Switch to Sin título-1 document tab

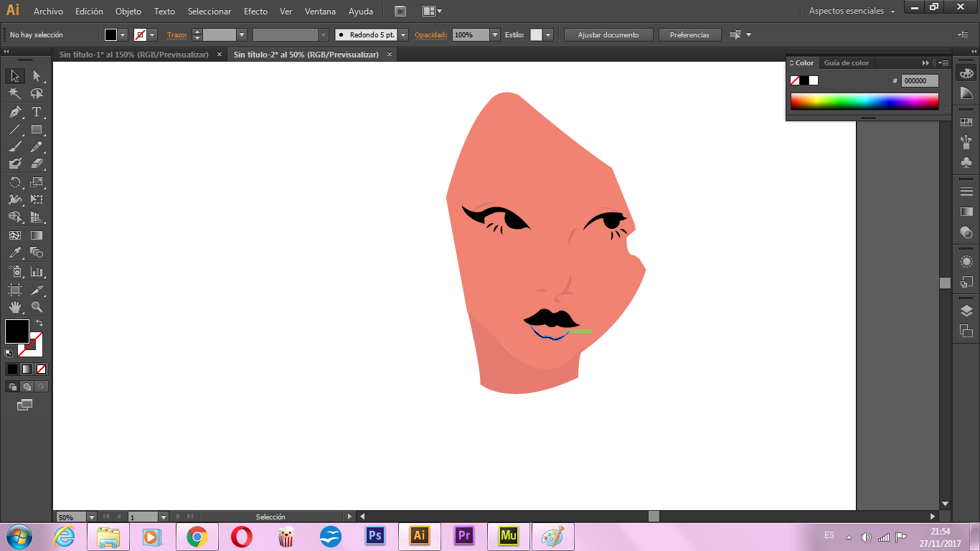tap(134, 55)
